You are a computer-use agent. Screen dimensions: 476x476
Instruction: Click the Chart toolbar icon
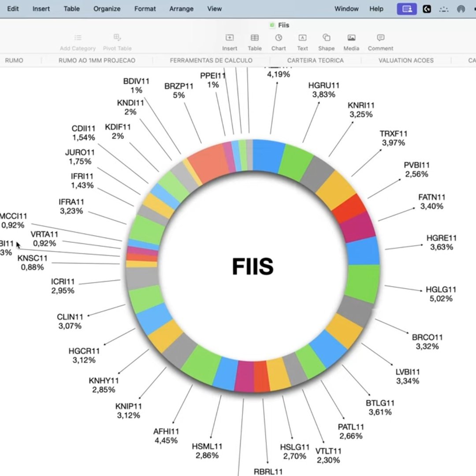click(279, 37)
